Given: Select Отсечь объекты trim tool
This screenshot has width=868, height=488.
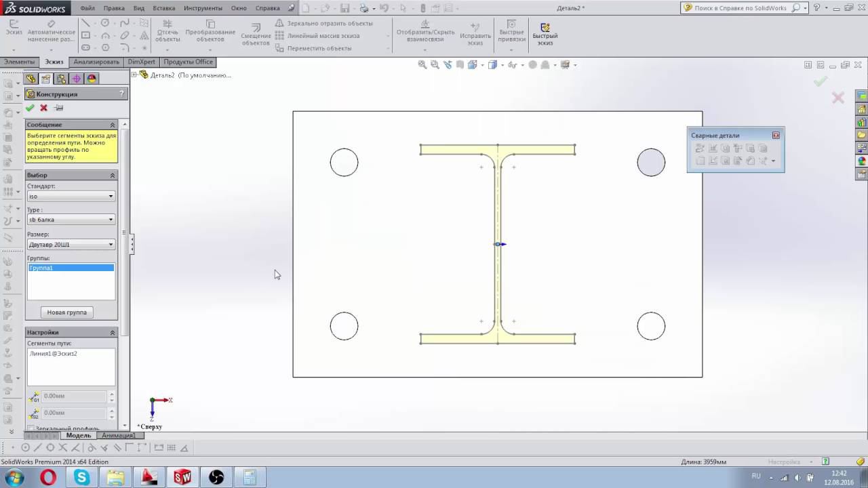Looking at the screenshot, I should [x=167, y=31].
